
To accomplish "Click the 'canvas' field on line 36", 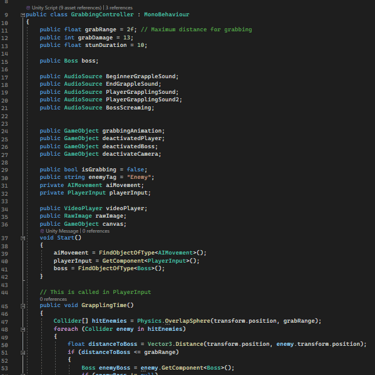I will pos(113,224).
